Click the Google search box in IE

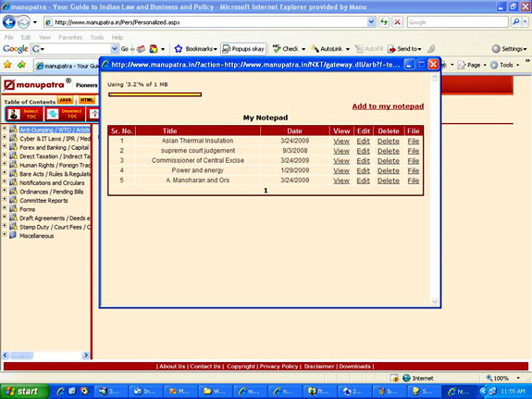click(457, 22)
